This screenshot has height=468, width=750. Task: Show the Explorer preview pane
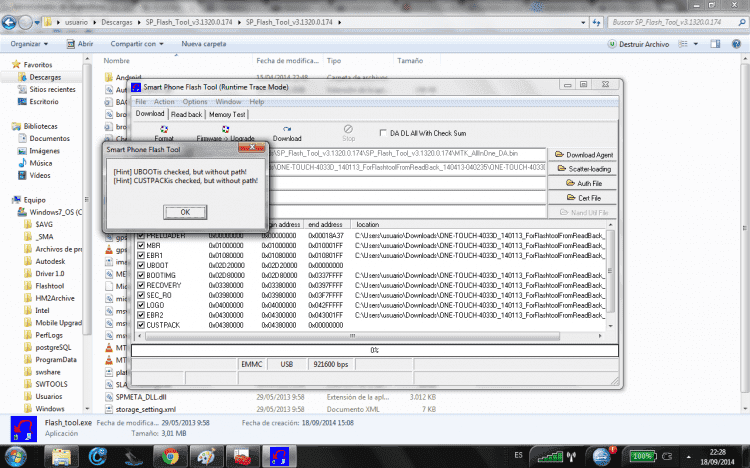click(715, 44)
